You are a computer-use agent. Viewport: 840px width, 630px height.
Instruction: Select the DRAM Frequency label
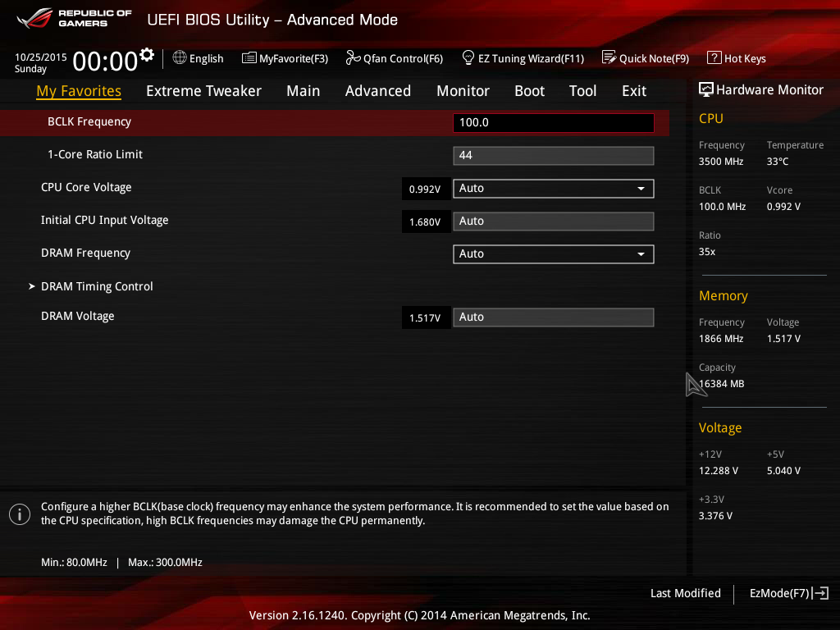tap(85, 253)
